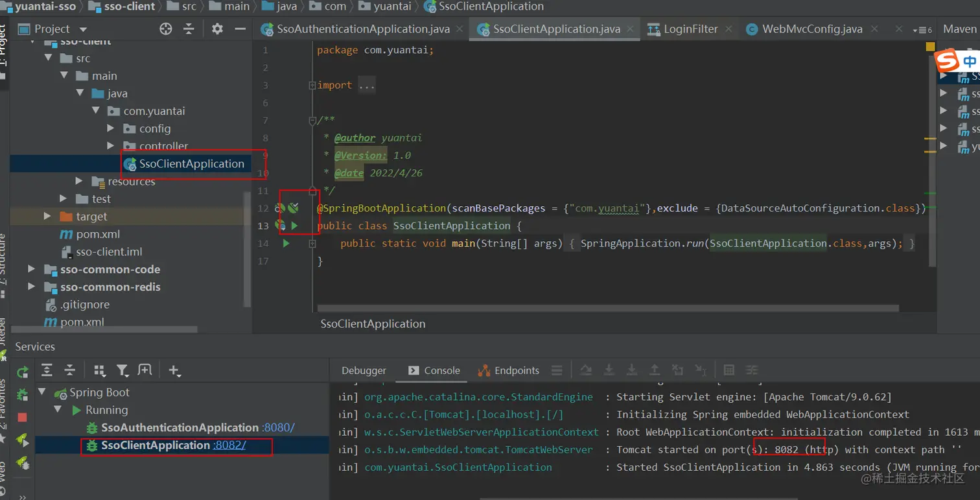Collapse the main folder arrow
The height and width of the screenshot is (500, 980).
(64, 76)
